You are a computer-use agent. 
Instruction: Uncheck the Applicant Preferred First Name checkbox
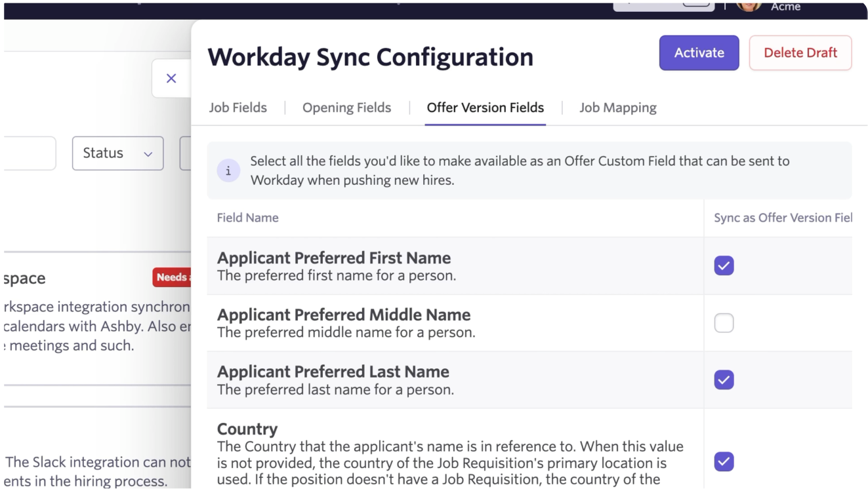point(724,265)
